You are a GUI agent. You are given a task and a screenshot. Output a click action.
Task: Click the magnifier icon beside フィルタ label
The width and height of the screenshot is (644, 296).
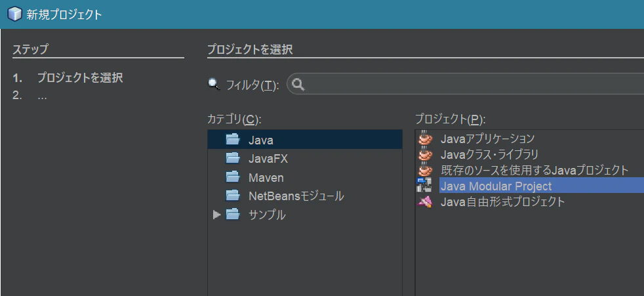214,84
